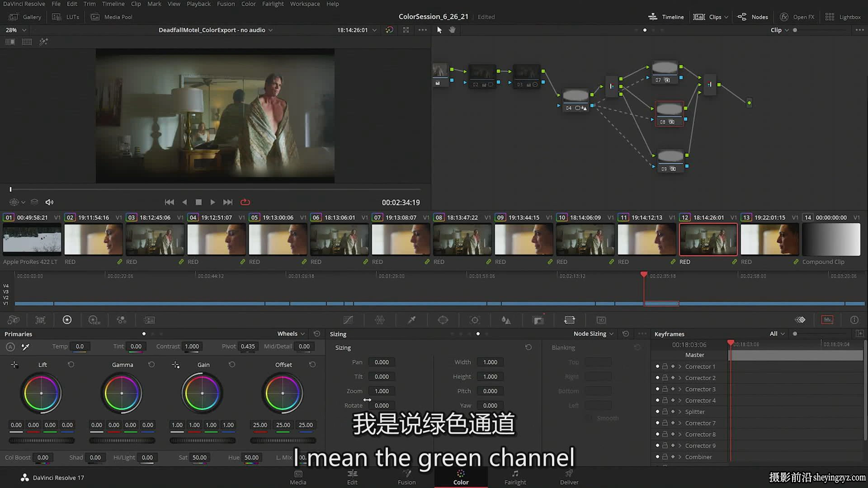Open the viewer zoom 28% dropdown

coord(16,30)
